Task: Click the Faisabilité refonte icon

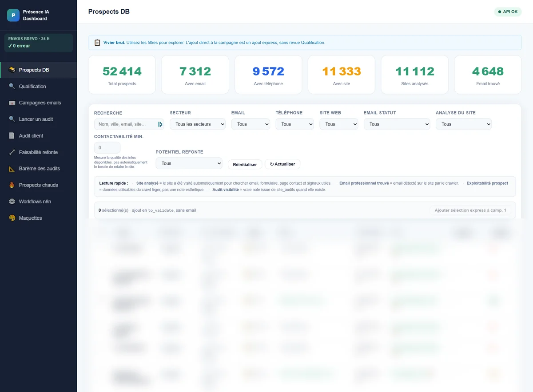Action: click(12, 152)
